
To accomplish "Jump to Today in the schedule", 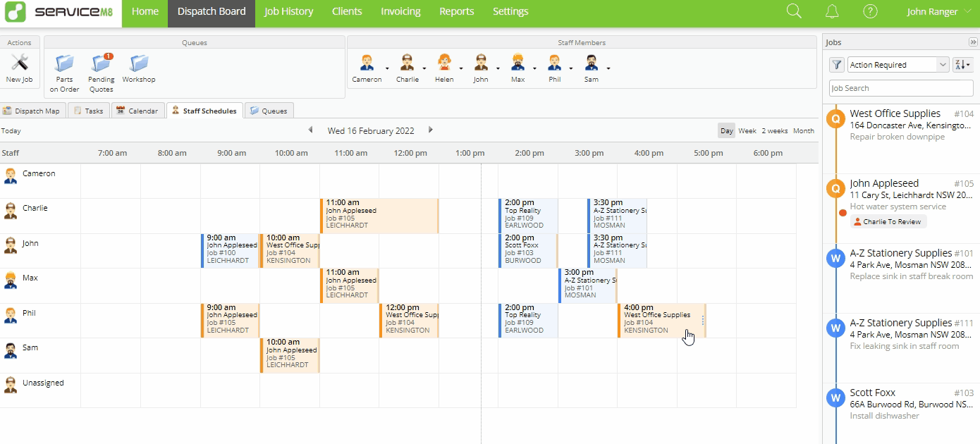I will (11, 130).
